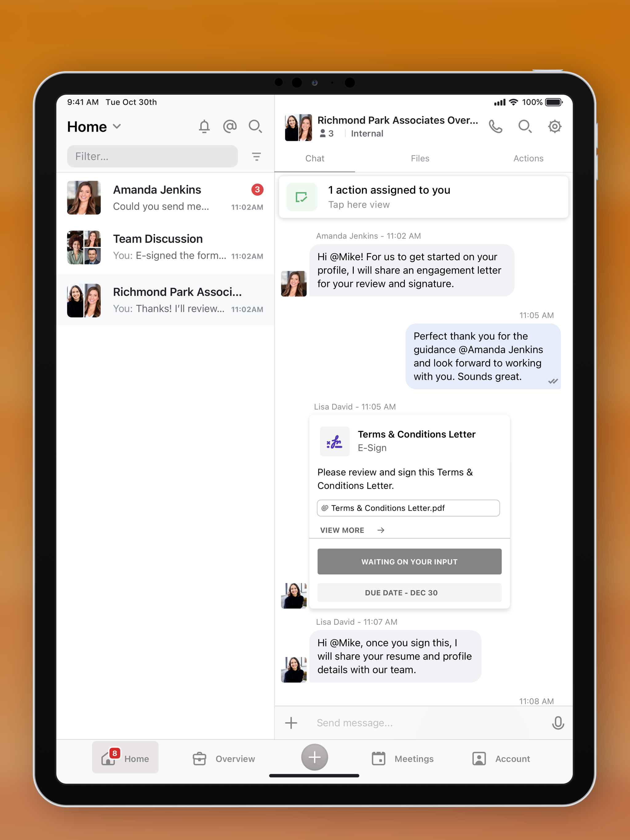Select the Richmond Park Associates conversation row
The image size is (630, 840).
(165, 300)
